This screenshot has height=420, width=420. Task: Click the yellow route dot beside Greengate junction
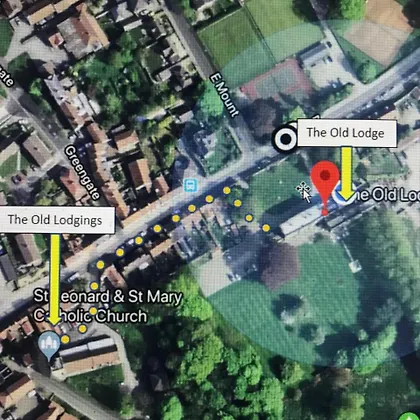coord(100,265)
